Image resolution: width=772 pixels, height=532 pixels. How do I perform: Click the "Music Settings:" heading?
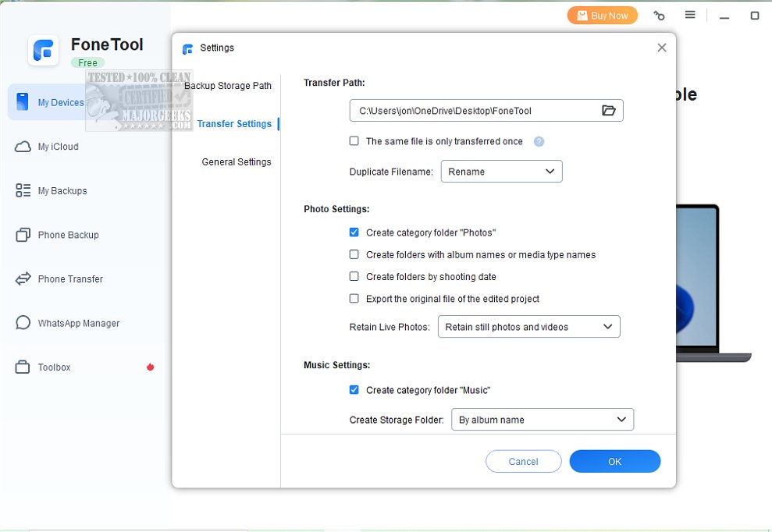pos(336,365)
